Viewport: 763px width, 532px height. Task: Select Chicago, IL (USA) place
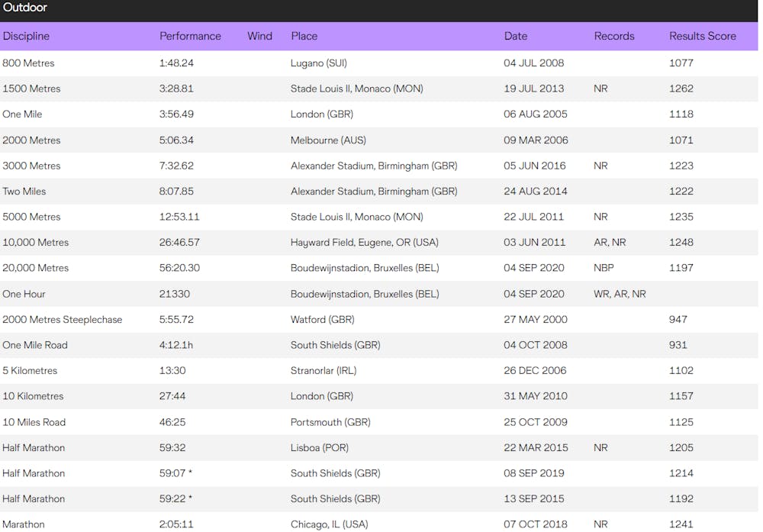[x=329, y=524]
